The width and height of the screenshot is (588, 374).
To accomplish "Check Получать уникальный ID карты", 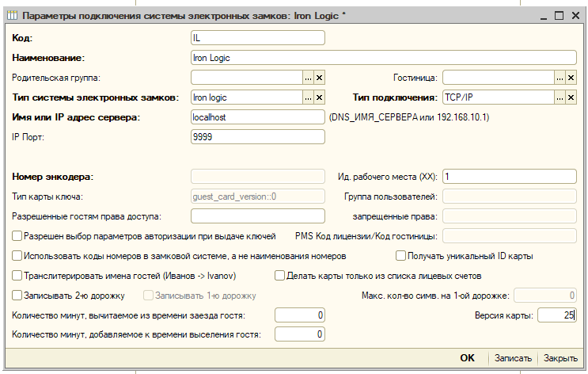I will click(x=401, y=256).
